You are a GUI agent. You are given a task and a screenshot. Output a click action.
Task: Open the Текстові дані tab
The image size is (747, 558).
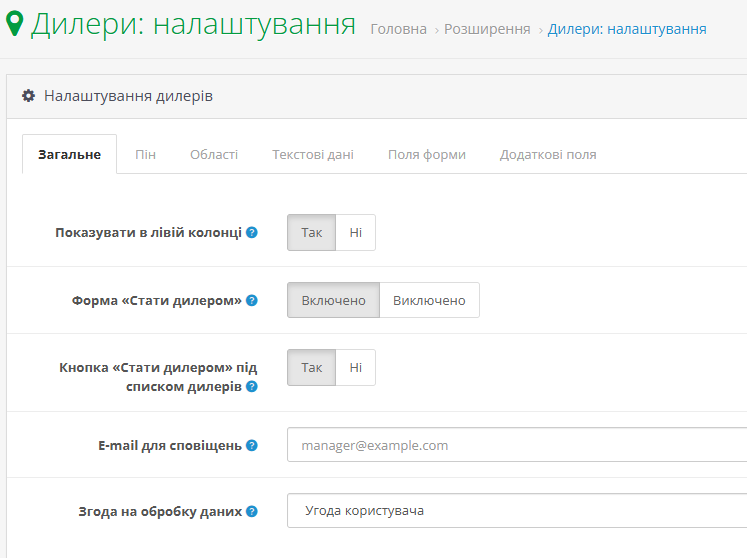tap(313, 154)
